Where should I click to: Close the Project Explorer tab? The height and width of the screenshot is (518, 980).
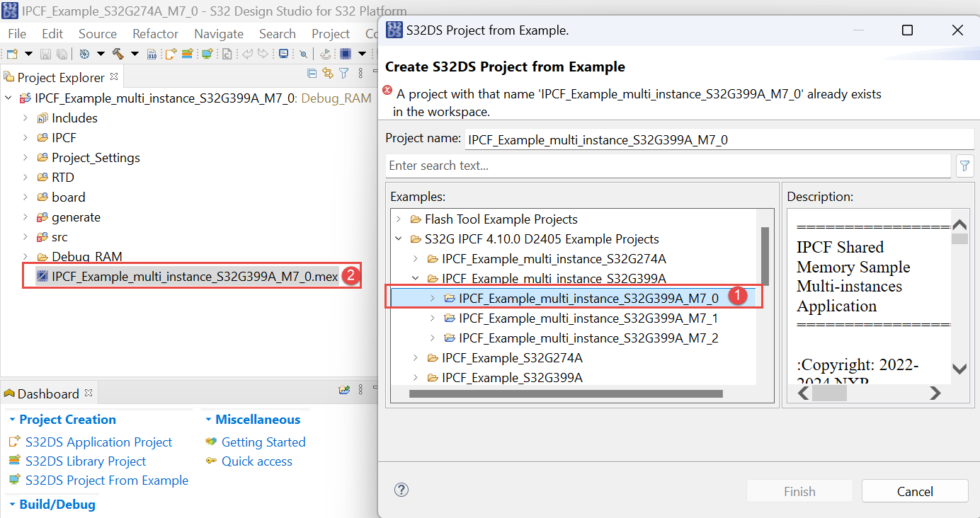114,76
